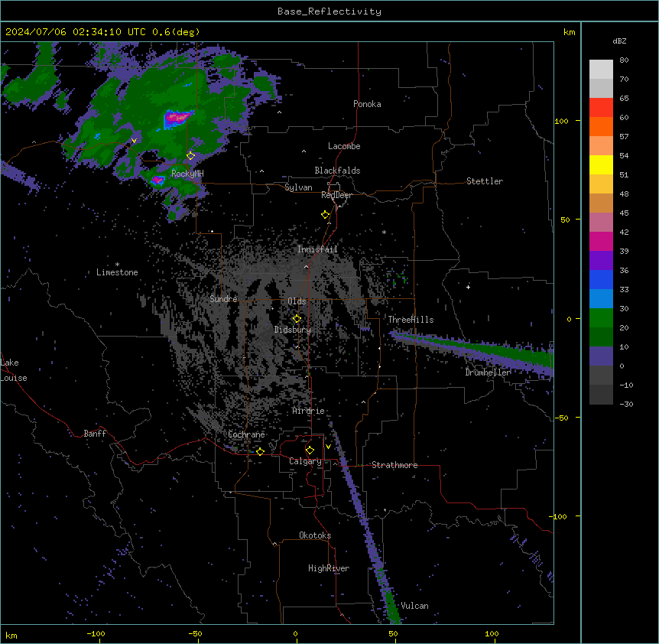
Task: Click the asterisk marker above the Limestone label
Action: click(117, 265)
